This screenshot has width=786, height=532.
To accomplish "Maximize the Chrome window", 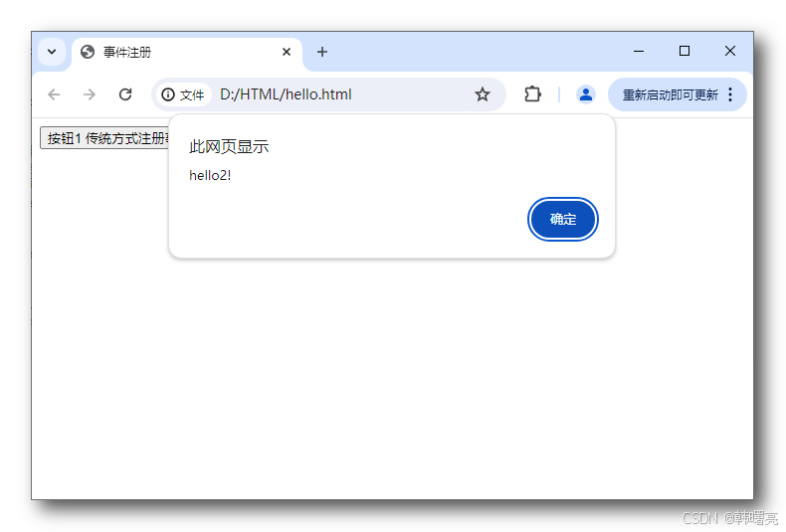I will click(685, 51).
